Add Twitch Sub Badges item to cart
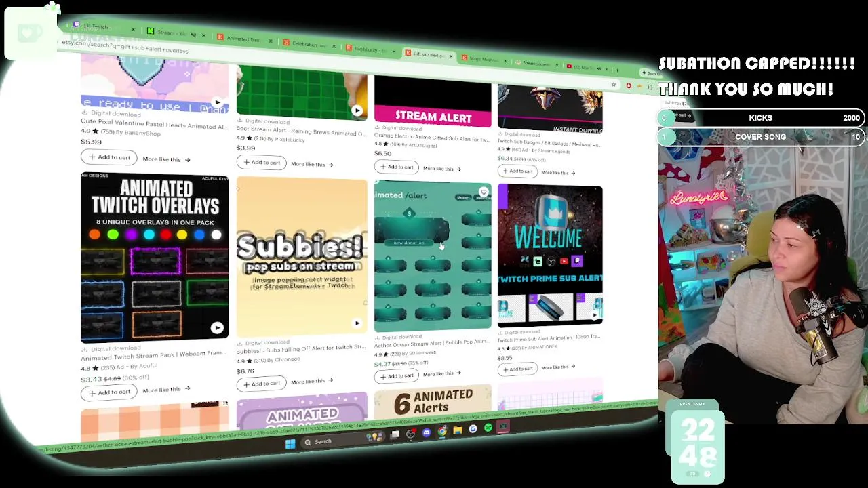 tap(518, 171)
